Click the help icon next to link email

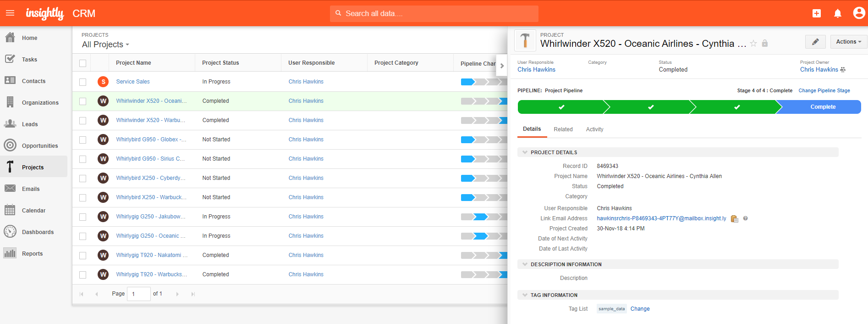tap(746, 218)
